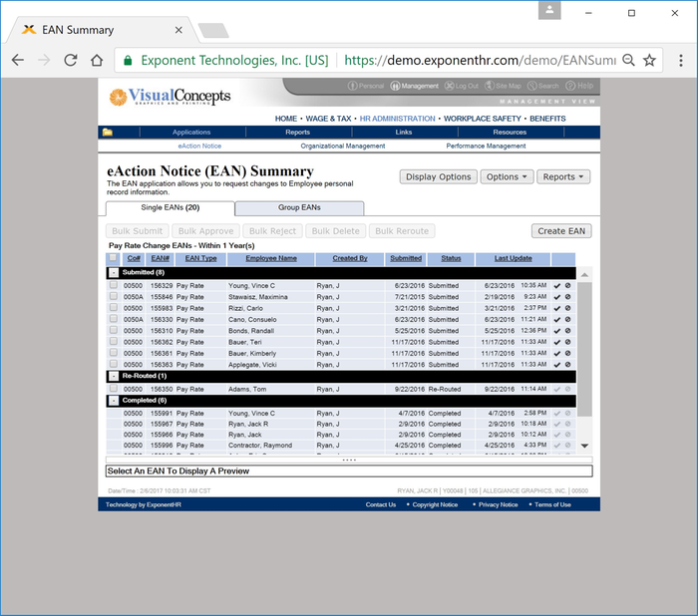The image size is (698, 616).
Task: Open the Reports menu in blue bar
Action: [x=297, y=133]
